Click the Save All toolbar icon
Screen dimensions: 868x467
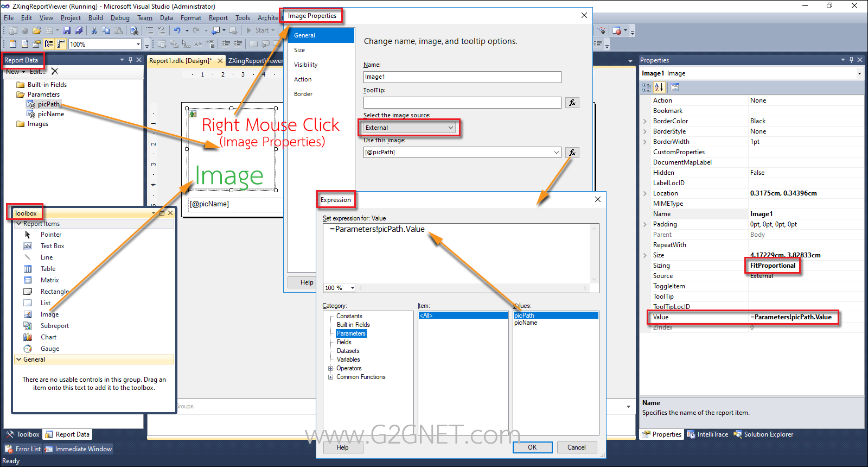79,30
